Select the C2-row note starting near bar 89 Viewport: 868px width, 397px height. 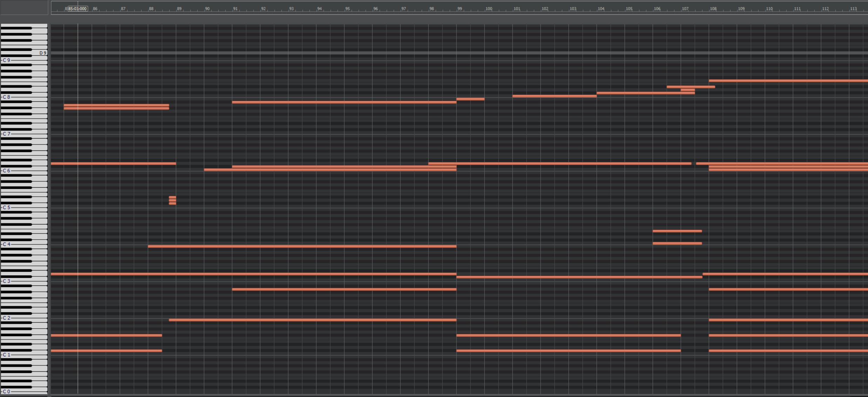coord(312,320)
